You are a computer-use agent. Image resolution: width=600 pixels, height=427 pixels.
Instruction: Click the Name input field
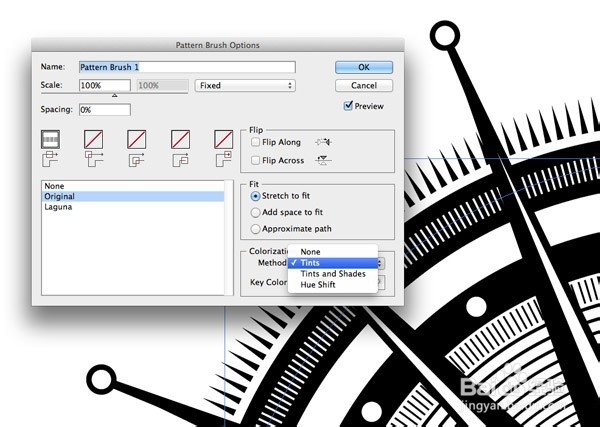[187, 67]
